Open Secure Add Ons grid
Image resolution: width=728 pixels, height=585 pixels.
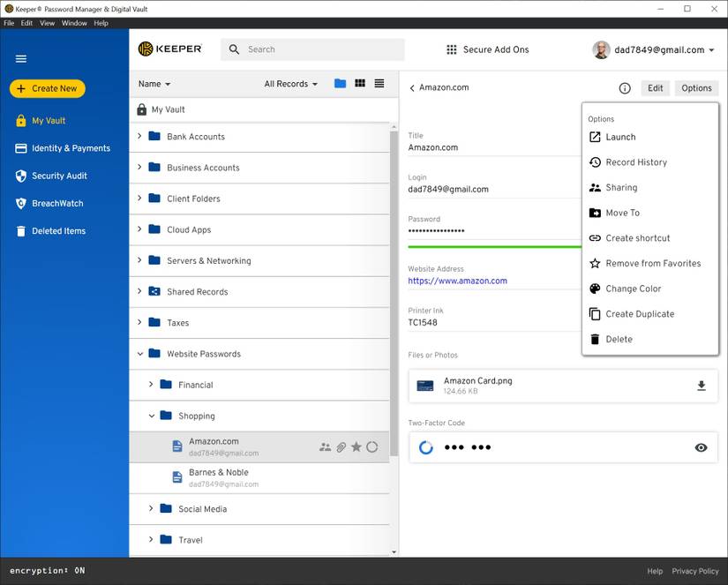pos(487,49)
